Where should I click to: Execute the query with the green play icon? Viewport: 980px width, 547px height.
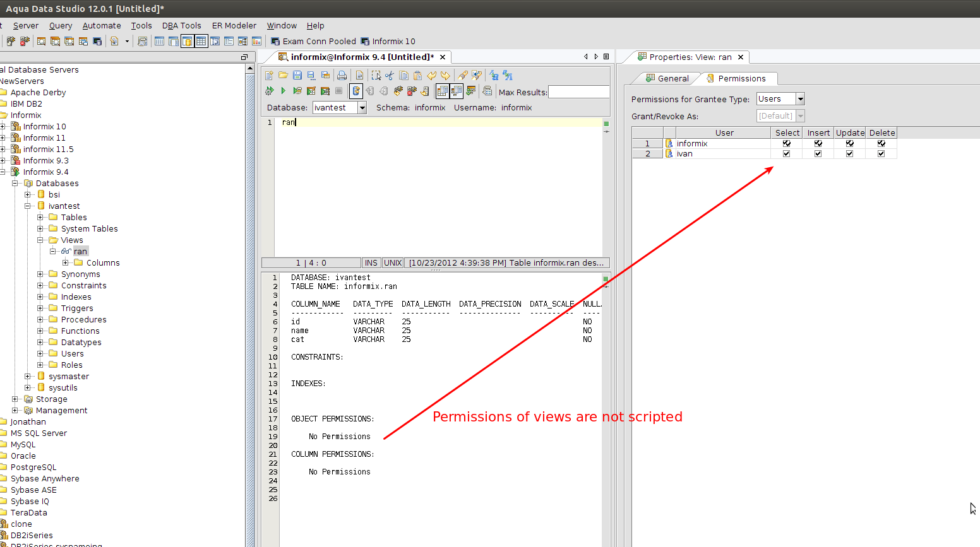pos(284,91)
